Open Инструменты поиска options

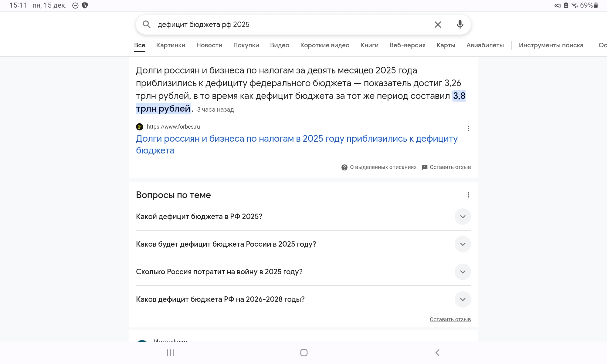tap(551, 45)
